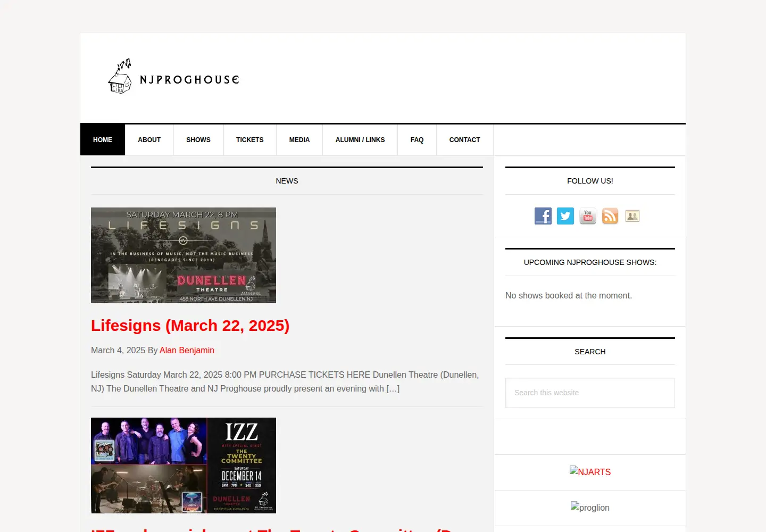Click the NJPROGHOUSE house logo

(173, 77)
